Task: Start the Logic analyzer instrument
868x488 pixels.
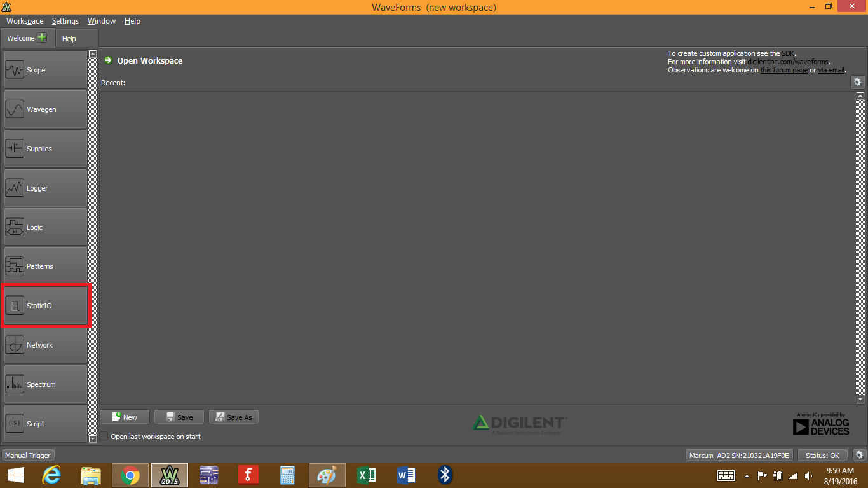Action: click(x=46, y=227)
